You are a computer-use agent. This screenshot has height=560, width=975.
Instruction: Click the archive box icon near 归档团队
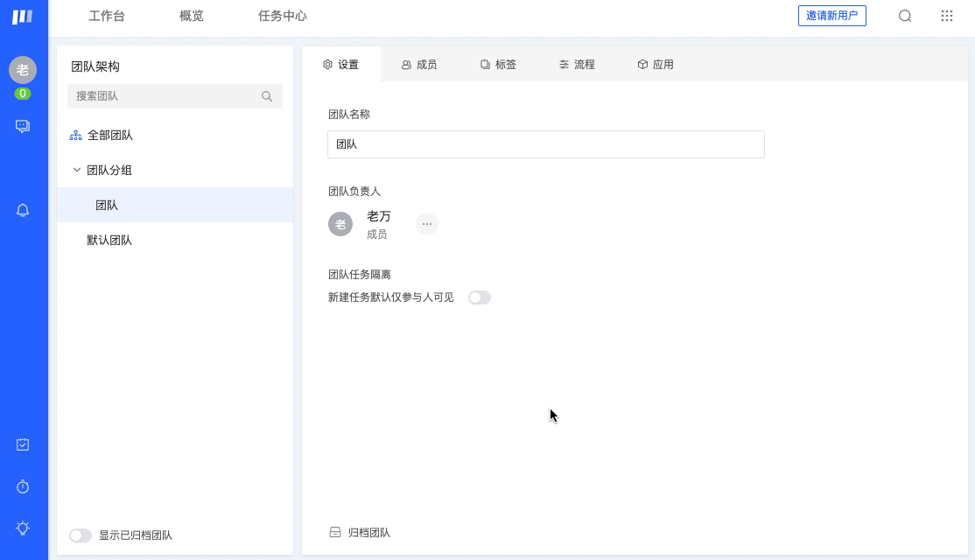pos(335,533)
